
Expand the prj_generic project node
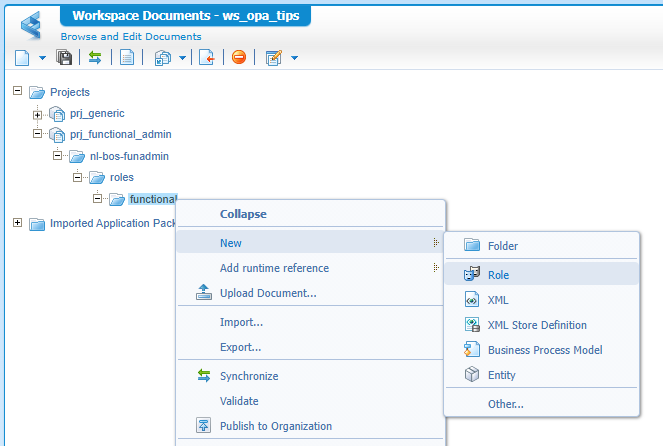[x=38, y=114]
